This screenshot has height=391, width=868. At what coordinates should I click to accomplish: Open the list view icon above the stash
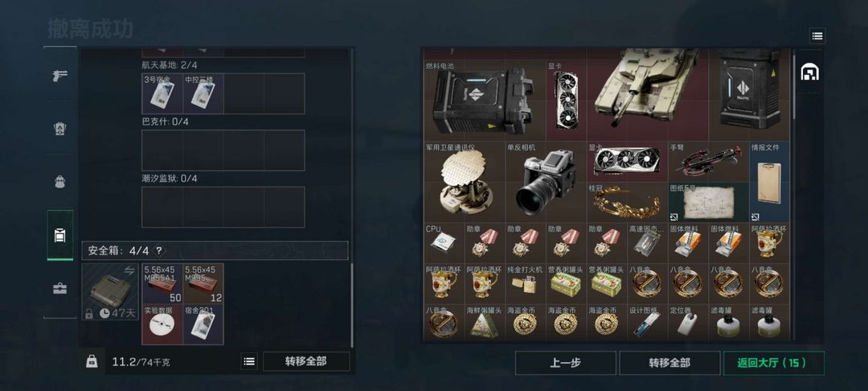(x=817, y=36)
